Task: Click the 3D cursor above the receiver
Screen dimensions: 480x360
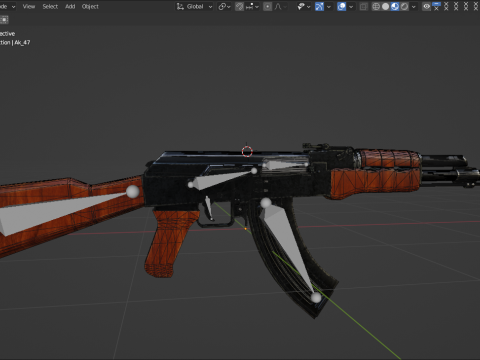Action: [247, 152]
